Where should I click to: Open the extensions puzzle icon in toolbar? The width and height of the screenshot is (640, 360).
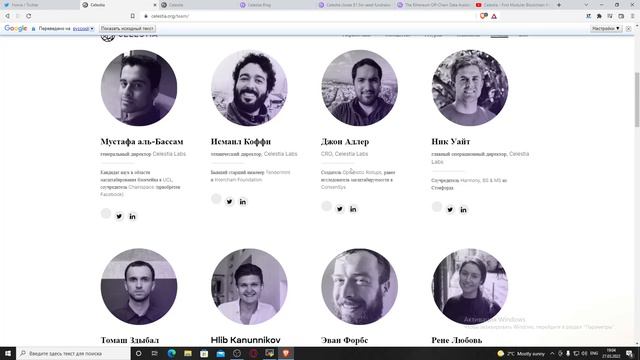[599, 16]
